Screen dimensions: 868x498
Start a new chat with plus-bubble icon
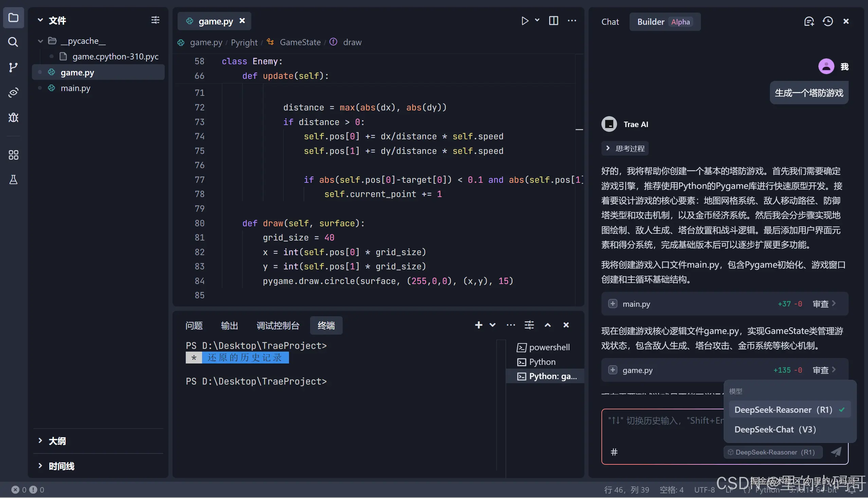coord(809,21)
